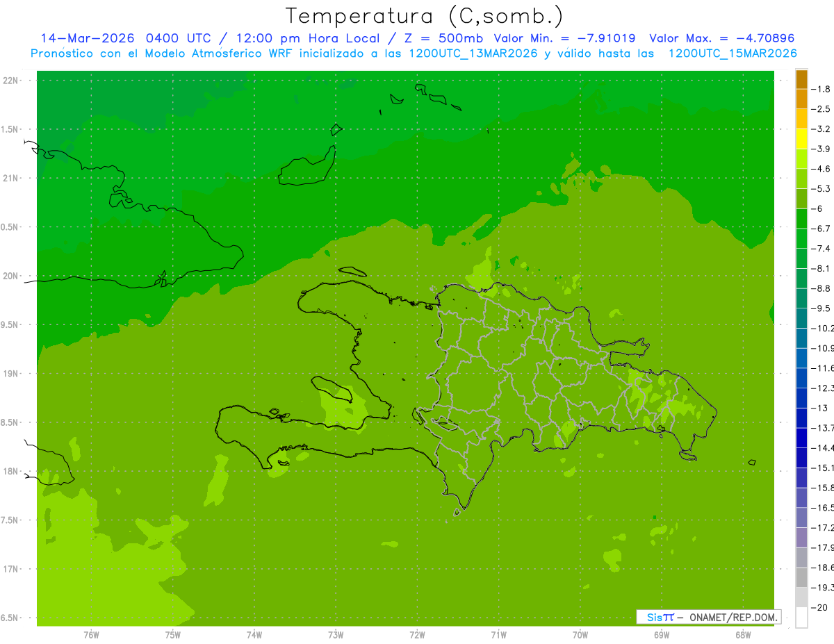Select the swatch between -6.7 and -7.4
The image size is (834, 644).
801,238
